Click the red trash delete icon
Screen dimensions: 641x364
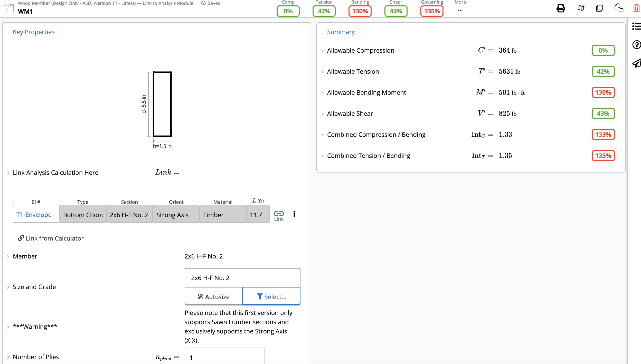point(636,8)
